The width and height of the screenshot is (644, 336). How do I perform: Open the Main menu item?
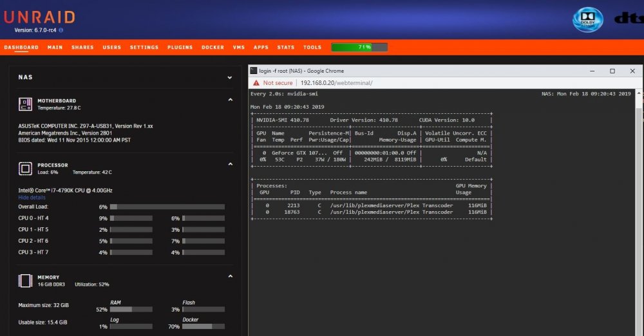click(x=55, y=47)
